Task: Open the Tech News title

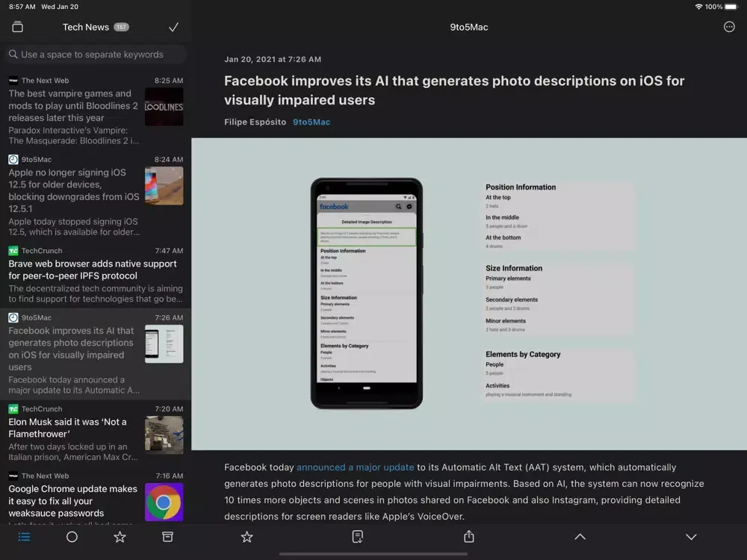Action: pyautogui.click(x=86, y=27)
